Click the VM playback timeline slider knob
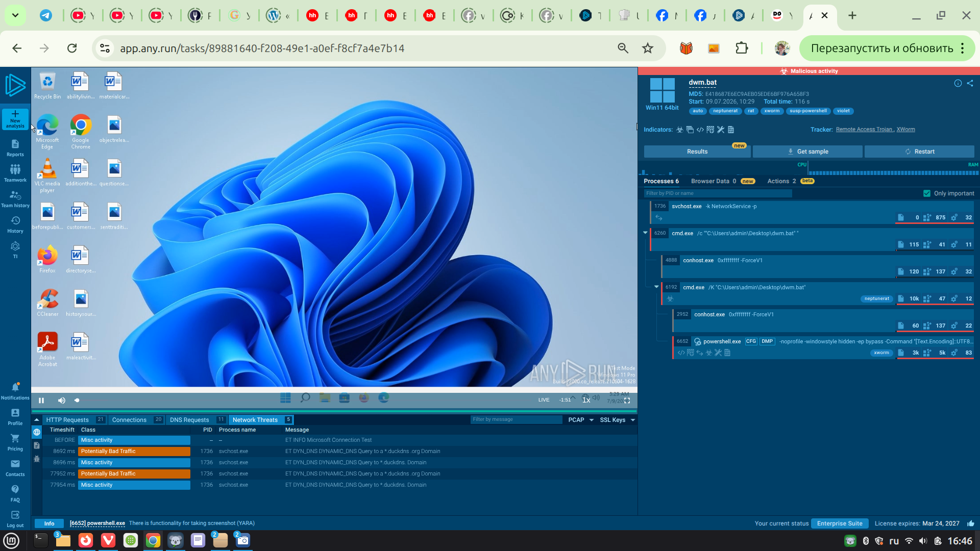 pyautogui.click(x=77, y=400)
